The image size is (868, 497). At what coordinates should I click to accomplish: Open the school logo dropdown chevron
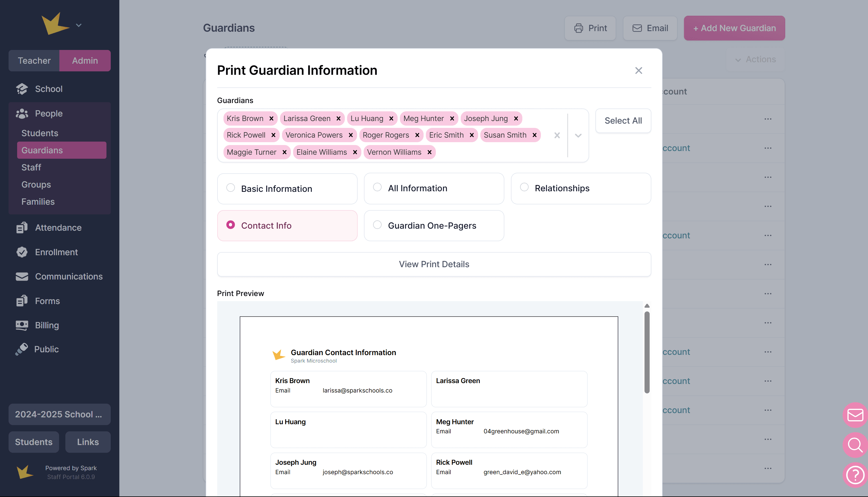tap(79, 25)
